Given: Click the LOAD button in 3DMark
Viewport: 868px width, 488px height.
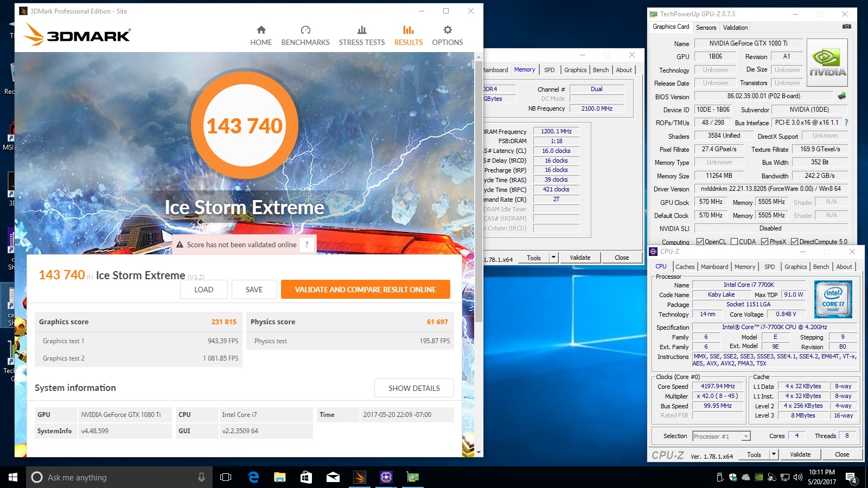Looking at the screenshot, I should pyautogui.click(x=204, y=290).
